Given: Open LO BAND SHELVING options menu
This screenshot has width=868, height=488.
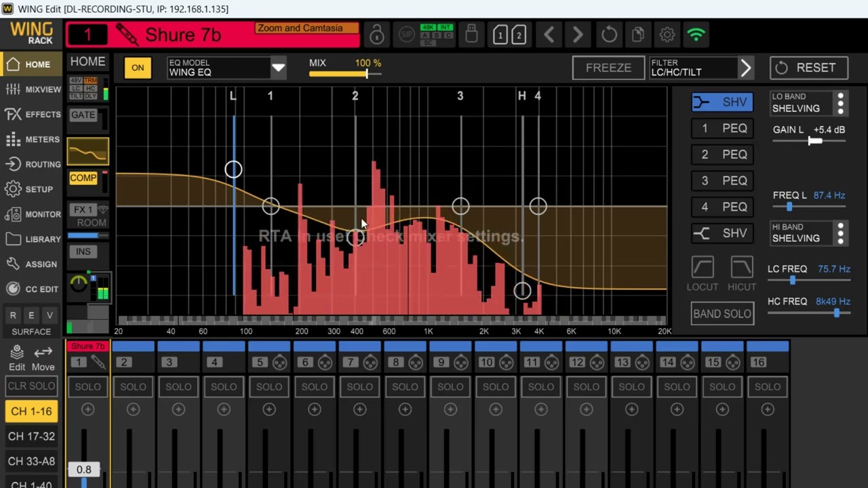Looking at the screenshot, I should point(841,103).
